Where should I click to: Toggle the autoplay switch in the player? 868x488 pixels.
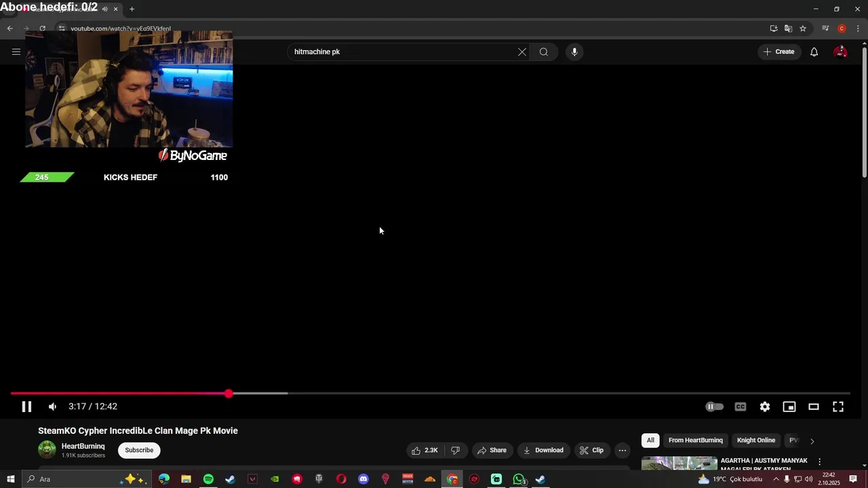click(x=714, y=407)
